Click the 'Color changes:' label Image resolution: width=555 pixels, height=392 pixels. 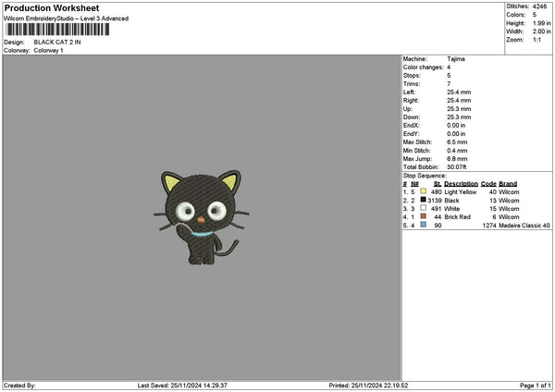coord(424,67)
